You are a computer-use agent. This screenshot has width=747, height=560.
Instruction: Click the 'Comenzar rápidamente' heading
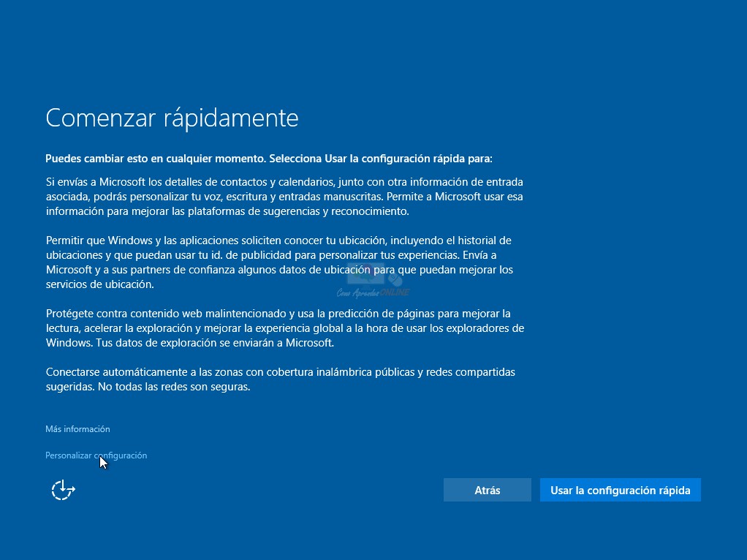tap(172, 118)
